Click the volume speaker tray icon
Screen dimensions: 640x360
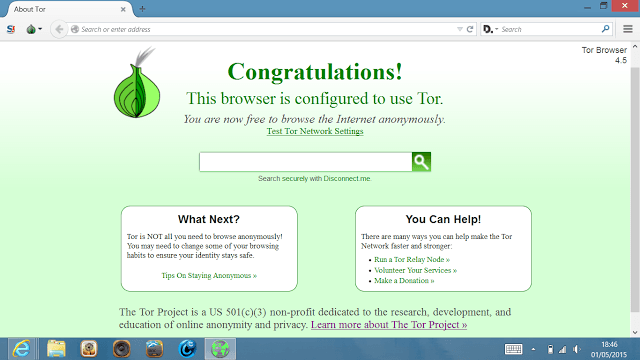click(x=576, y=349)
